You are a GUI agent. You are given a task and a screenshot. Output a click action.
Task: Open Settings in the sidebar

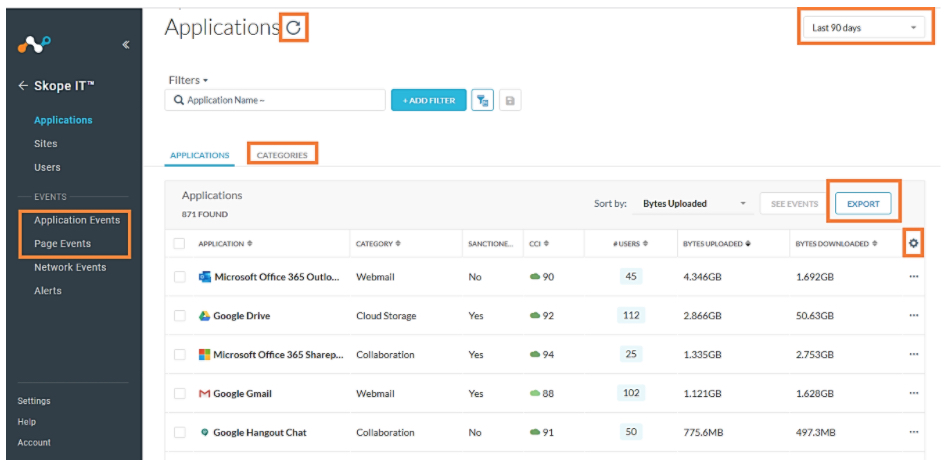pos(34,401)
